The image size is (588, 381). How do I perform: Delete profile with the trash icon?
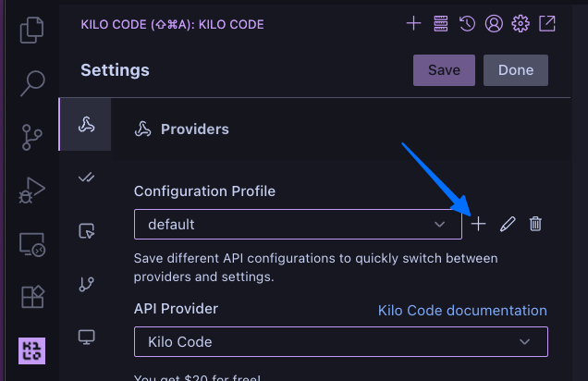click(x=535, y=224)
